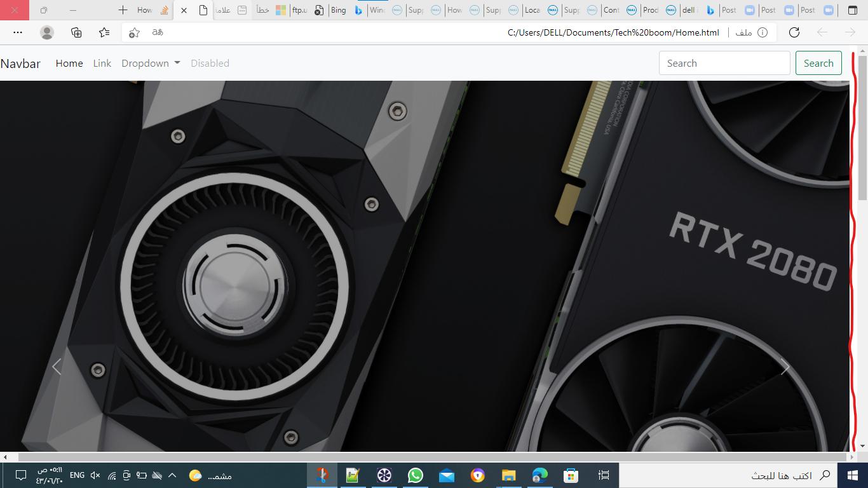The height and width of the screenshot is (488, 868).
Task: Click the green Search button
Action: coord(818,63)
